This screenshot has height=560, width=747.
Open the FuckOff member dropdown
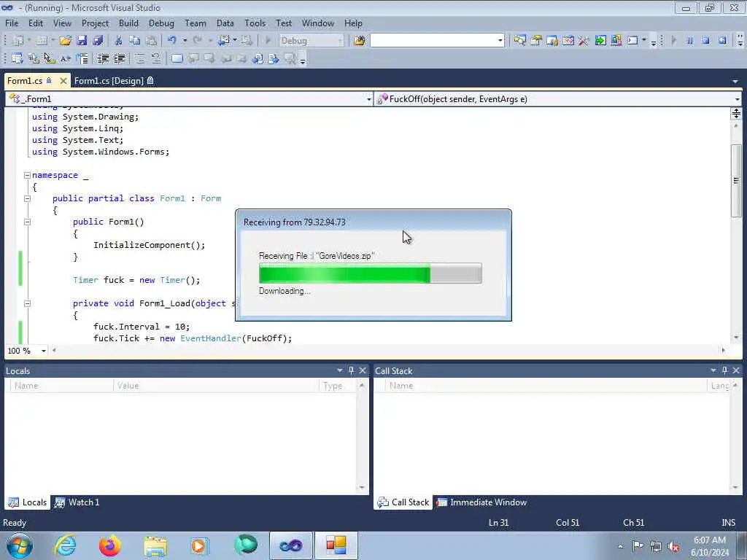point(737,99)
